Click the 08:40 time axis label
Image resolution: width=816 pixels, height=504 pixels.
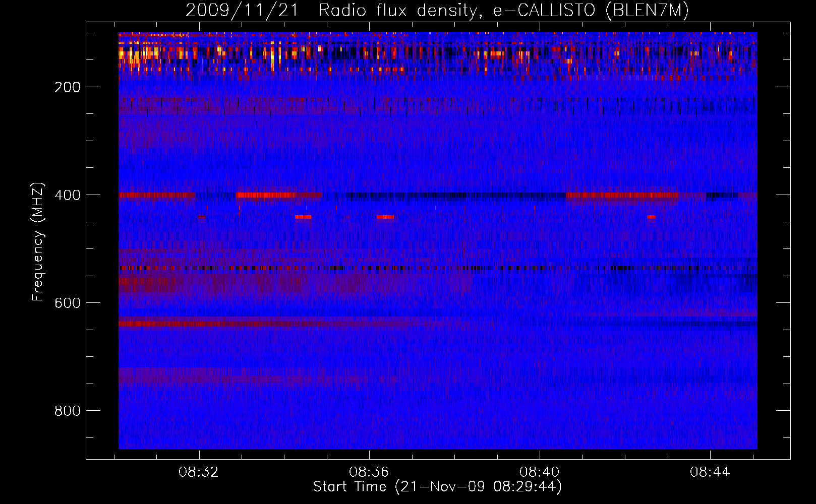point(540,472)
